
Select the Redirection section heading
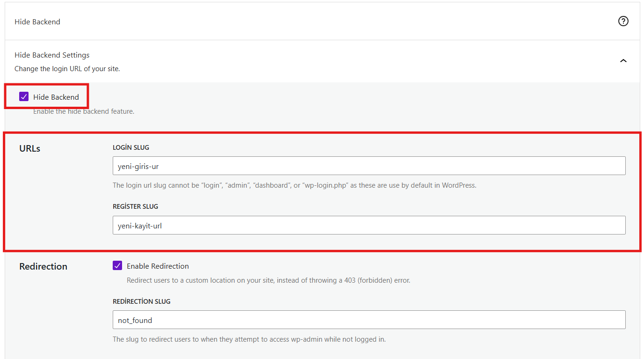click(43, 266)
